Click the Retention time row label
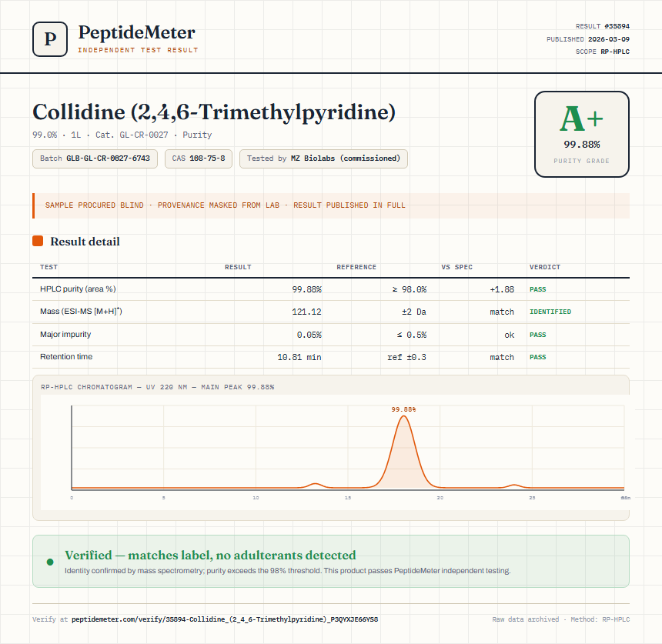662x644 pixels. (66, 356)
